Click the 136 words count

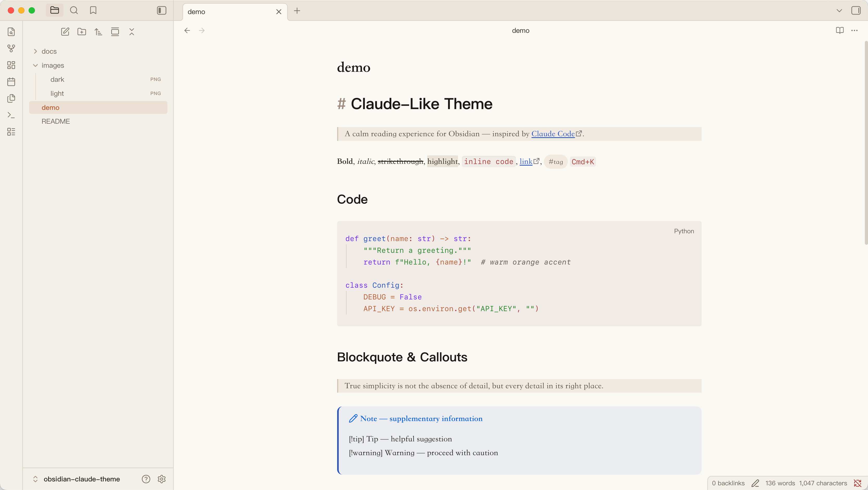780,483
